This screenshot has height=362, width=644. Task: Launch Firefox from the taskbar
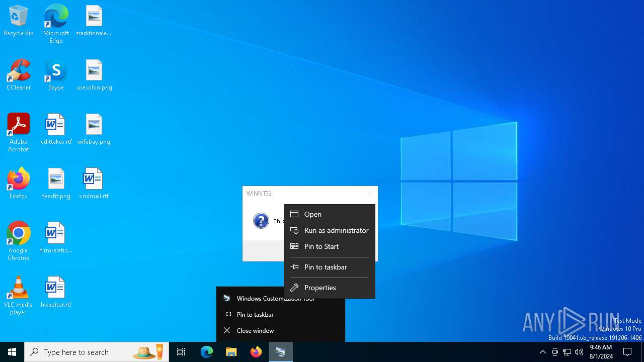(256, 352)
